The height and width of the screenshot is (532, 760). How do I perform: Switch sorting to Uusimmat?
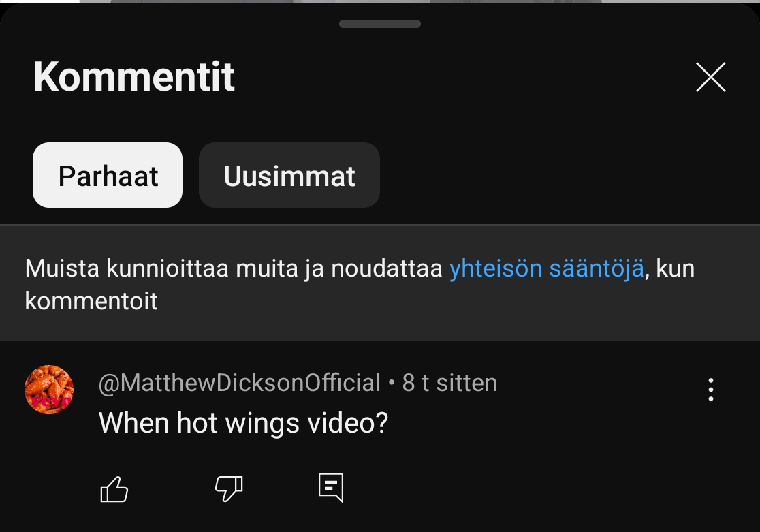tap(289, 175)
